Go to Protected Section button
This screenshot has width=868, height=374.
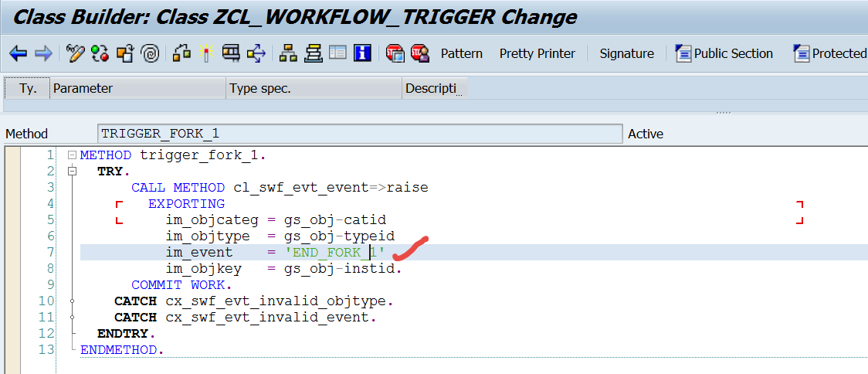[x=830, y=54]
